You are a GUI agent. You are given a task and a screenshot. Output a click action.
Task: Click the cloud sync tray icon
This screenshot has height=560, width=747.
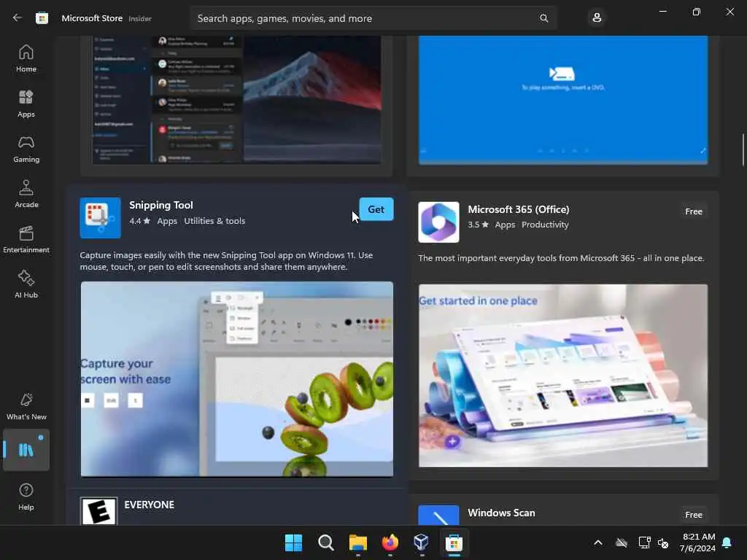(622, 542)
